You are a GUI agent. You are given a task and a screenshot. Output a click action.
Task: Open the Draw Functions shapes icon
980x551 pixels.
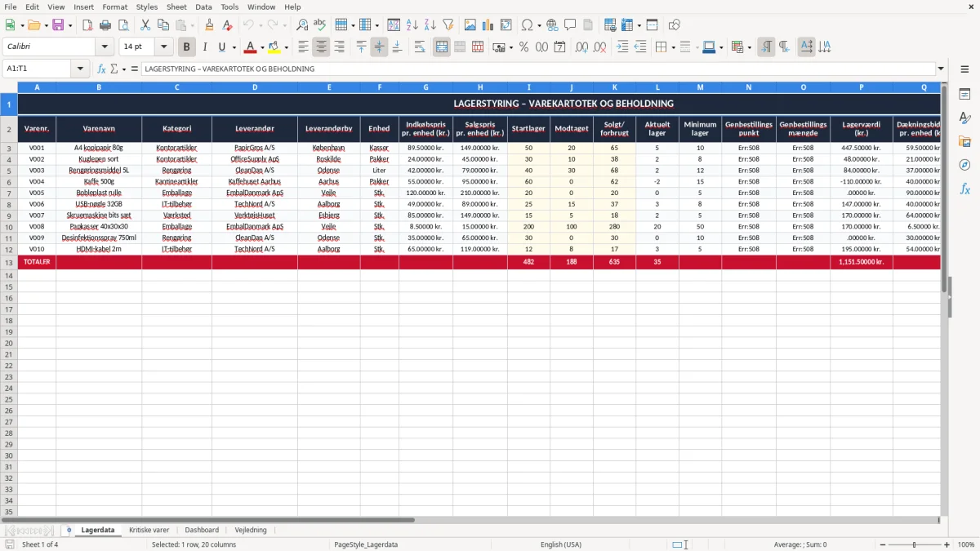point(675,25)
